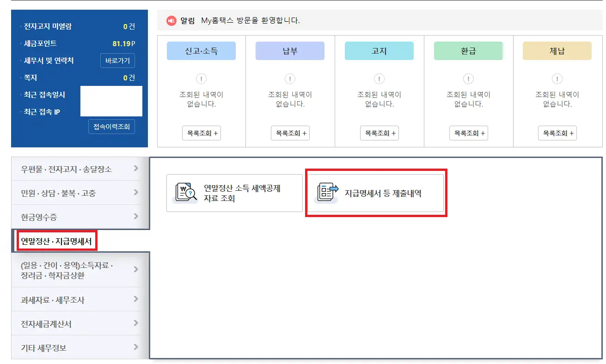Click the 접속이력조회 button
The width and height of the screenshot is (606, 364).
click(111, 127)
